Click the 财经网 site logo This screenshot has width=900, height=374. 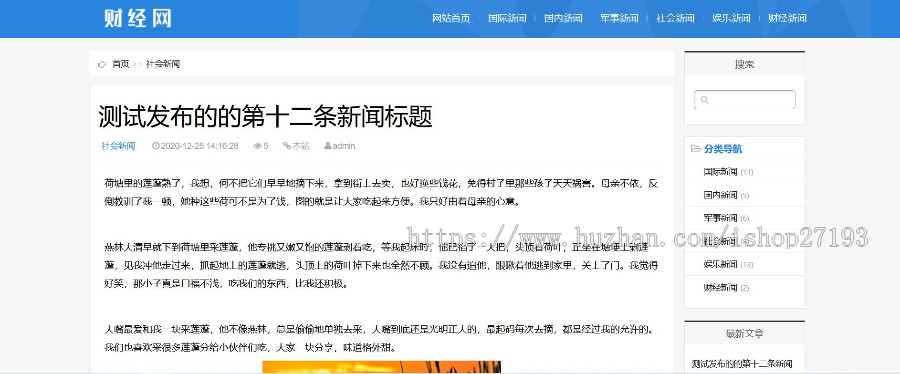[x=138, y=18]
